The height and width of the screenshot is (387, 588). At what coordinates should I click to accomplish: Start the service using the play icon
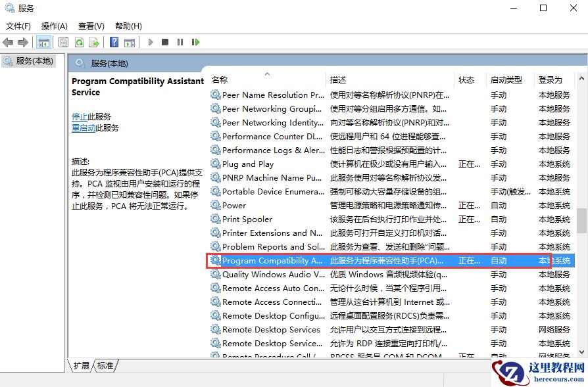pos(151,42)
